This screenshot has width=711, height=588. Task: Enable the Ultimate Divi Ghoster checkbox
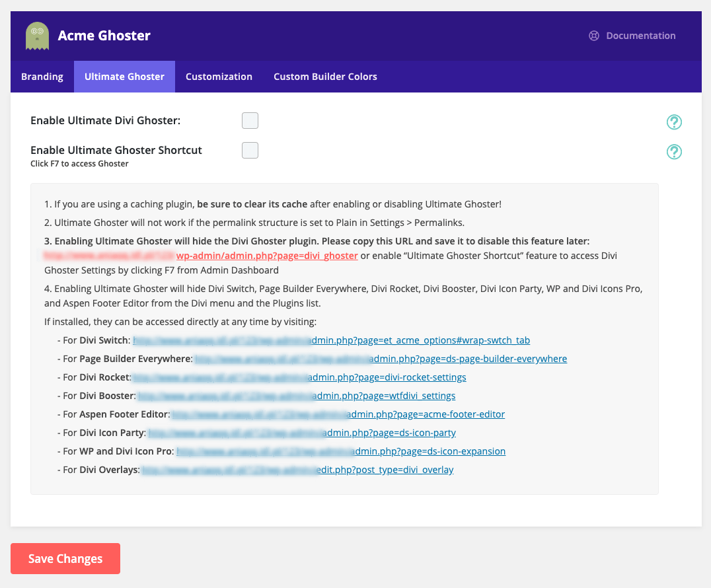(x=250, y=121)
